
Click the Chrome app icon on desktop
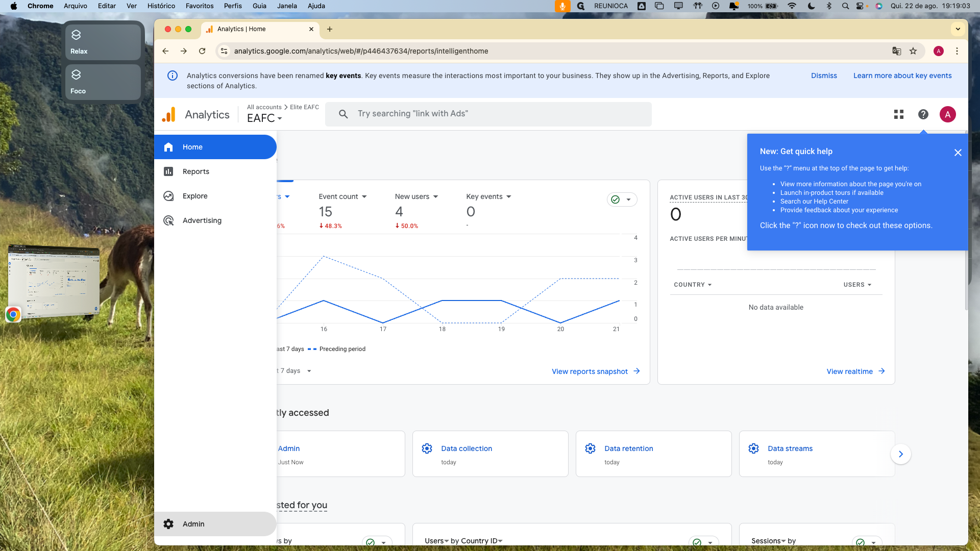[x=13, y=314]
